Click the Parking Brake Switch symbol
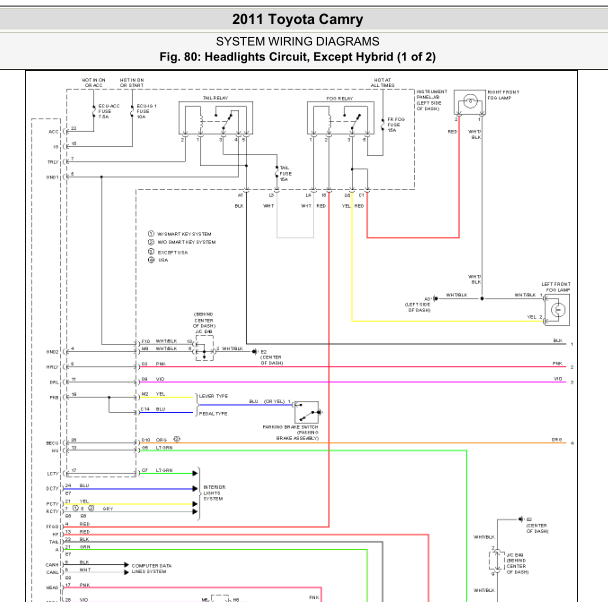 306,412
